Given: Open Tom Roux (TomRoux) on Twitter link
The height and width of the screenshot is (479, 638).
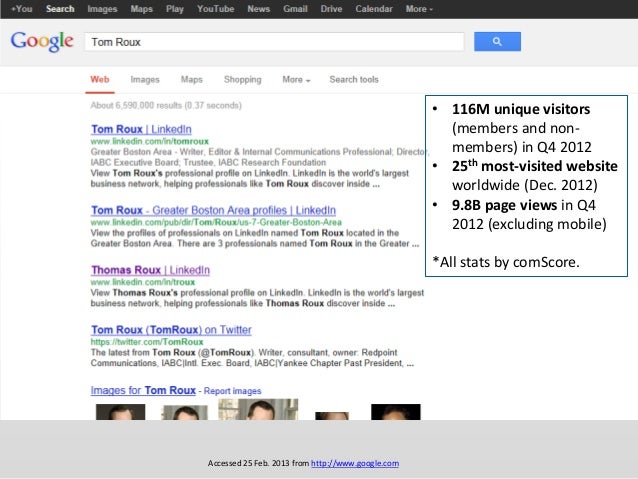Looking at the screenshot, I should [171, 330].
